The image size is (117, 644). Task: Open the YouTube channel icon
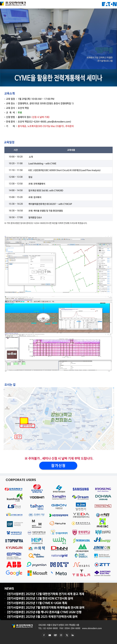(x=50, y=635)
